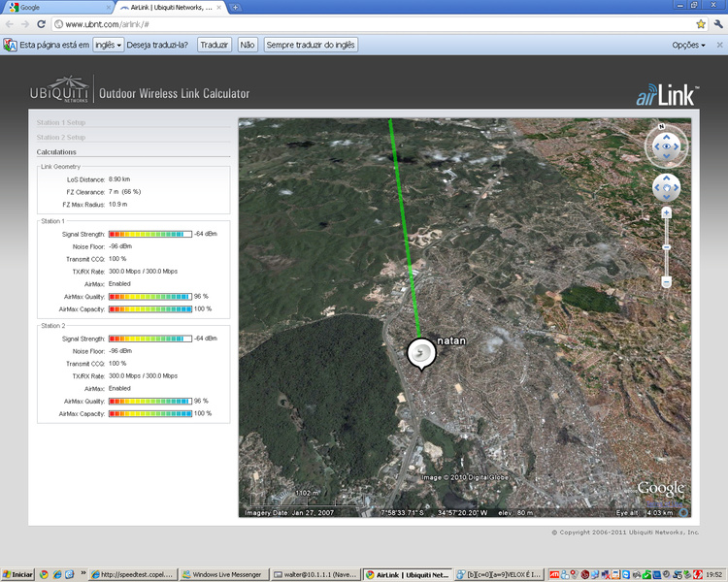The image size is (728, 582).
Task: Expand the quick launch chevron
Action: click(83, 573)
